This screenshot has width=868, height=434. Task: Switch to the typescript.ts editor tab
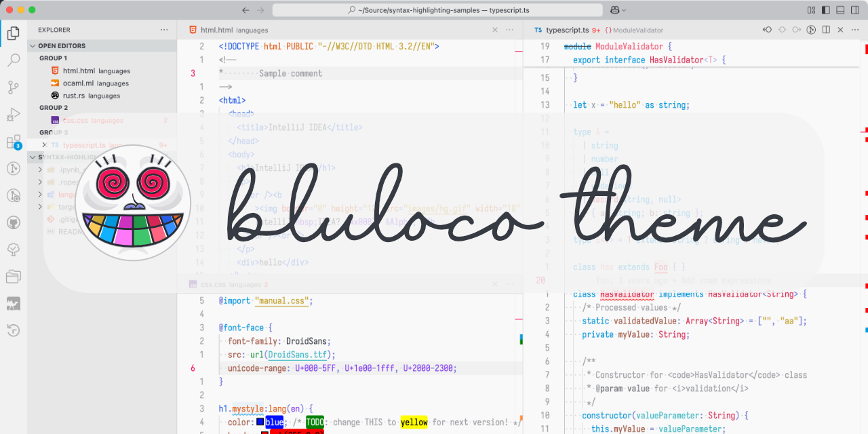point(566,30)
